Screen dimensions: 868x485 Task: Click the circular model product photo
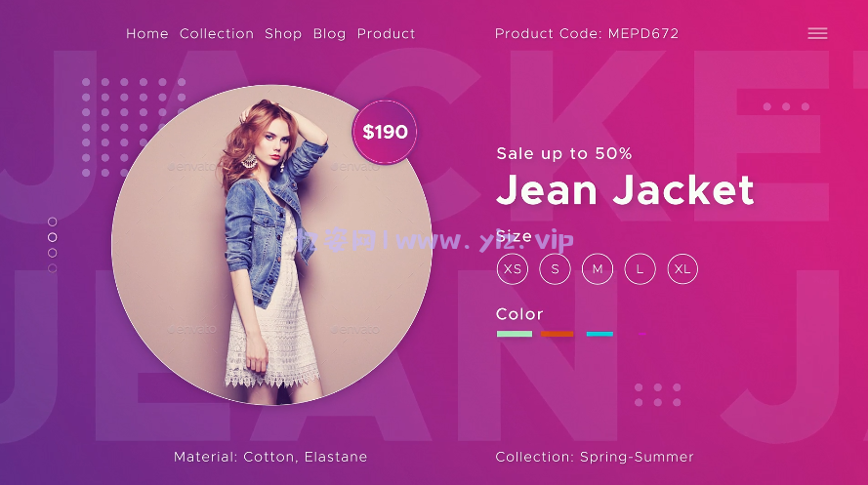[271, 244]
